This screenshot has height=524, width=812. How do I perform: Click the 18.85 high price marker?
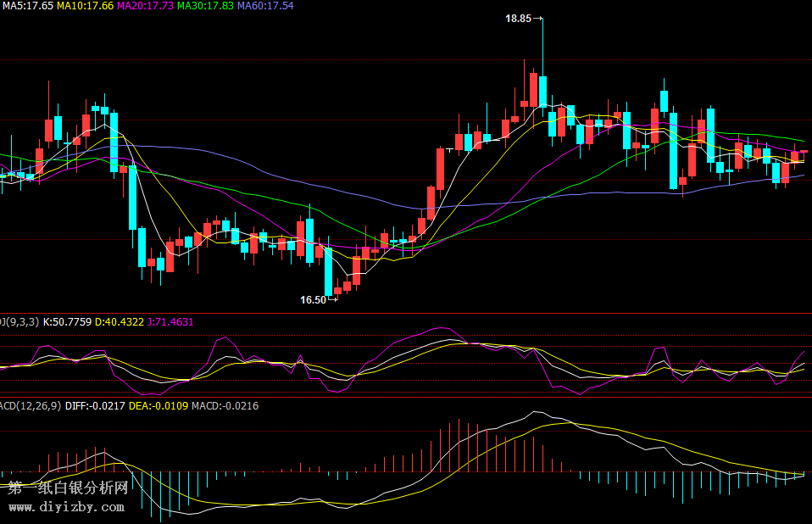(518, 18)
